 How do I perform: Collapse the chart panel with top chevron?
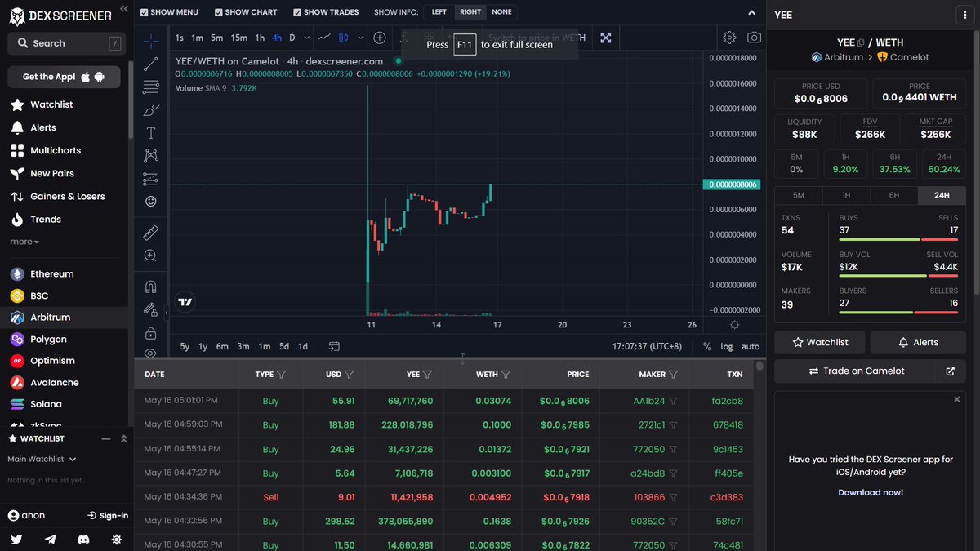point(751,12)
